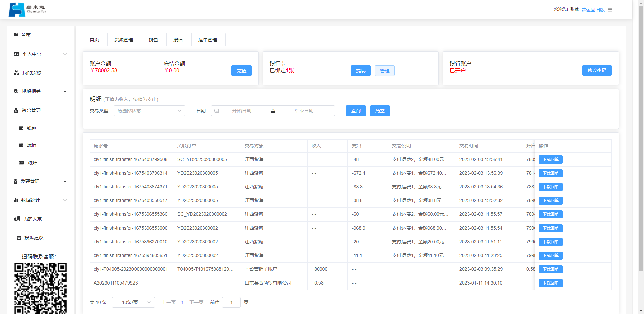
Task: Click the customer service QR code
Action: coord(41,288)
